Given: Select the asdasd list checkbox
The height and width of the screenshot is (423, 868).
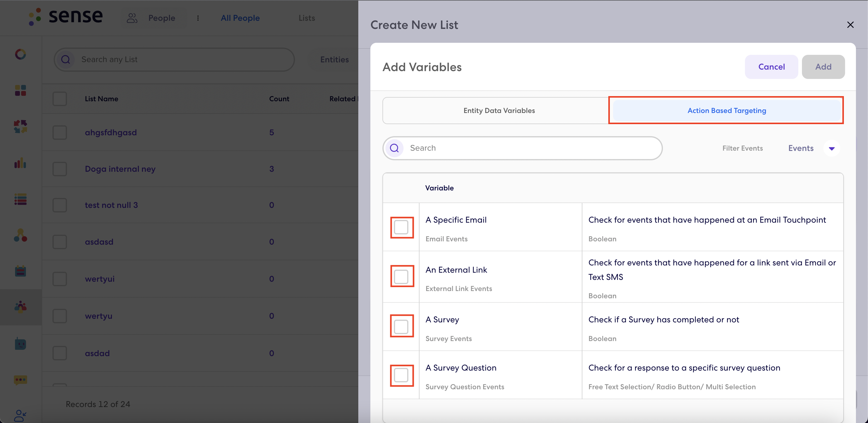Looking at the screenshot, I should coord(60,242).
